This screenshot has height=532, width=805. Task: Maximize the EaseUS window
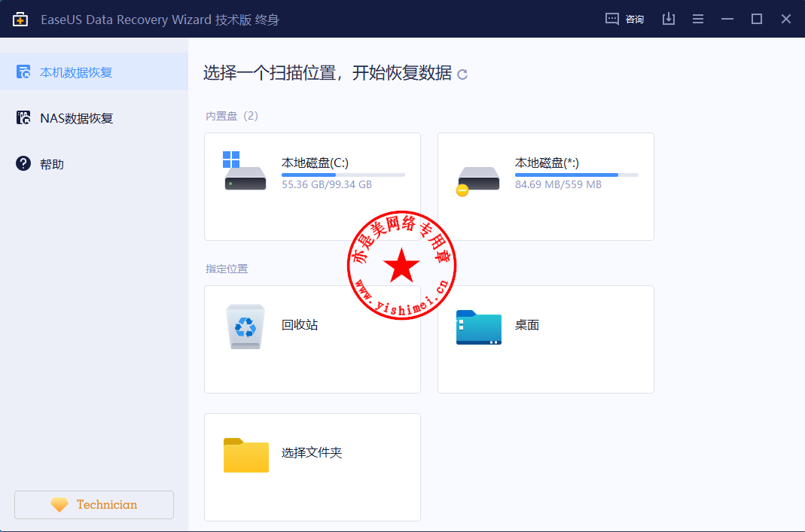pos(757,20)
